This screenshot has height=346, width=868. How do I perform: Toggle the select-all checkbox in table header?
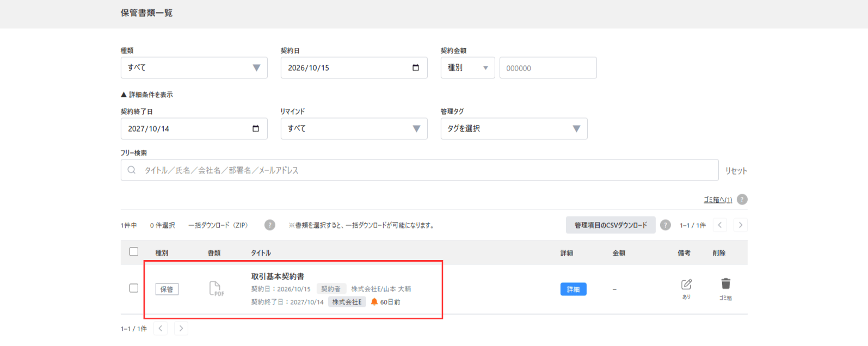134,252
